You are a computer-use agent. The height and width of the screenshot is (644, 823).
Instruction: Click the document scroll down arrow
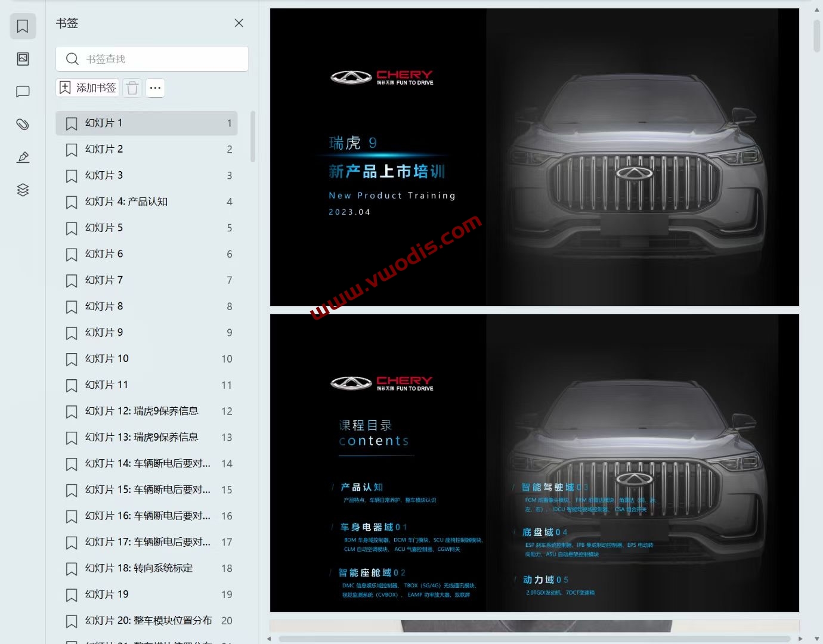point(817,639)
